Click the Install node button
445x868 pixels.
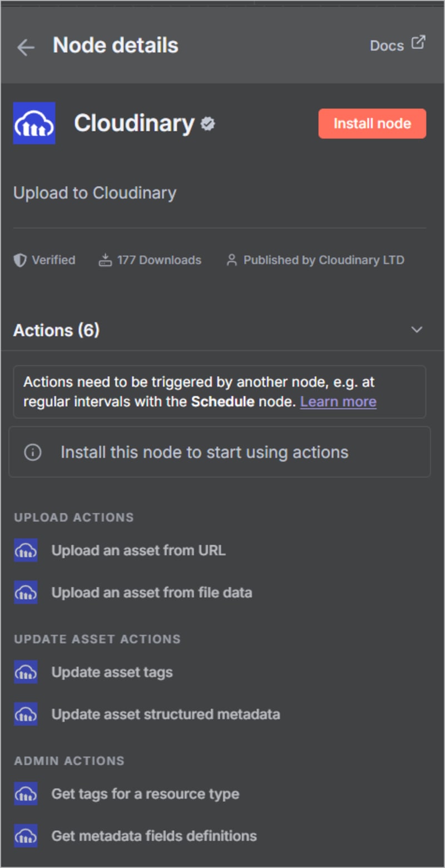(372, 123)
